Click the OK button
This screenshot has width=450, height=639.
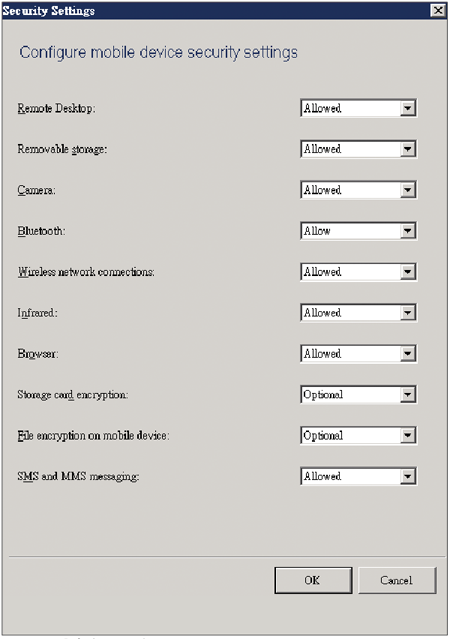313,580
